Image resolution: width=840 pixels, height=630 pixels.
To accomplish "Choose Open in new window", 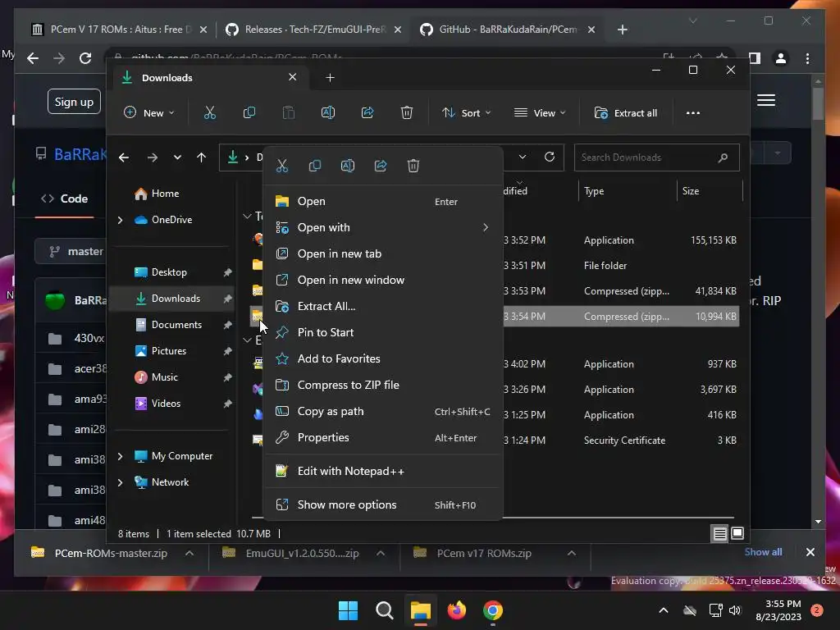I will 383,281.
